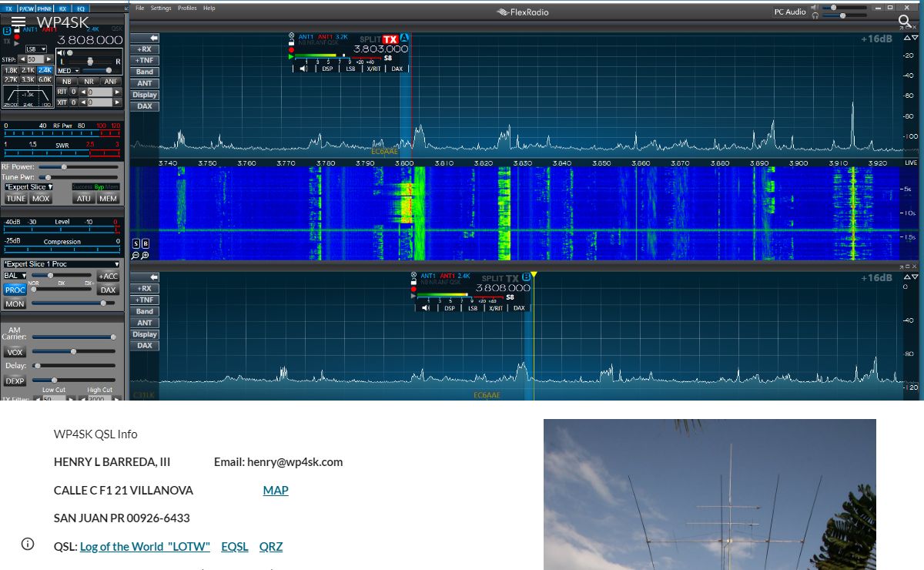Click the filter passband shape graphic
924x570 pixels.
[28, 96]
